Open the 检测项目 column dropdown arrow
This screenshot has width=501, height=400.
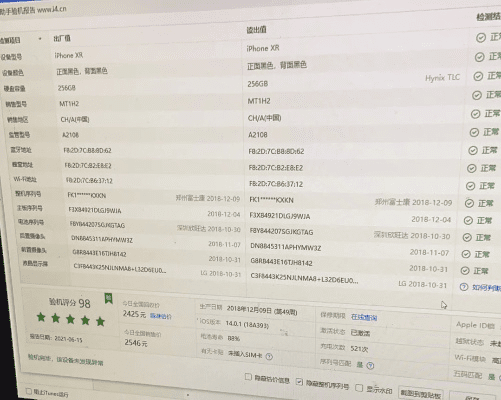coord(40,39)
